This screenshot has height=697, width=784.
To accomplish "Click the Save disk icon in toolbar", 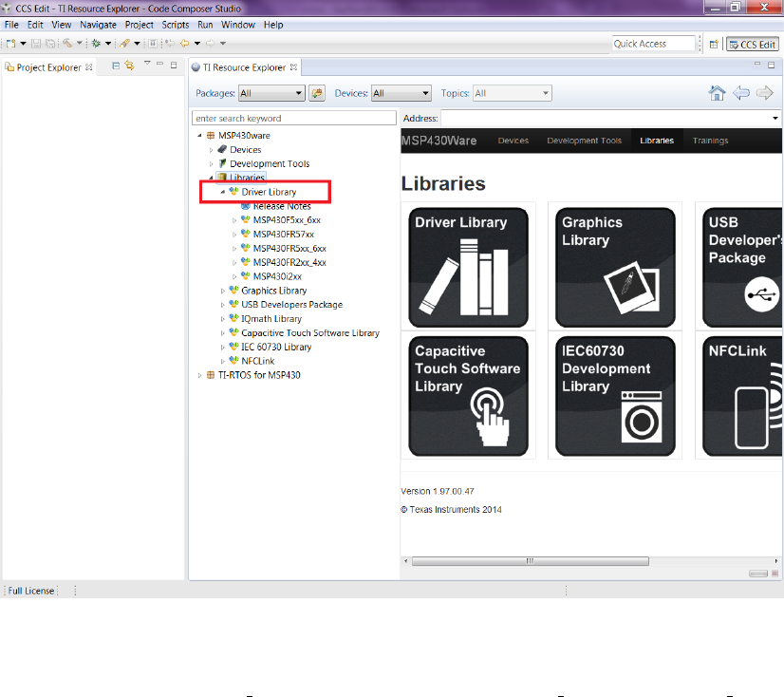I will coord(36,43).
